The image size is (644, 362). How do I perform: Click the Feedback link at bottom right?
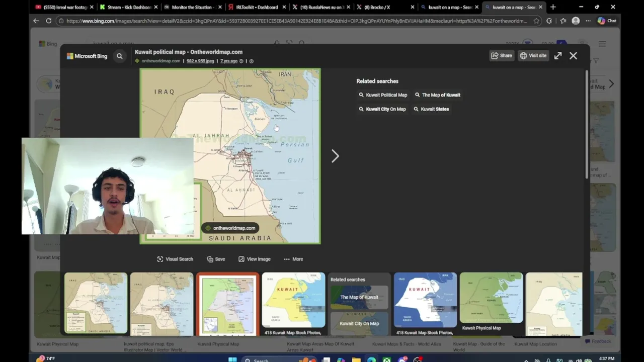tap(598, 341)
